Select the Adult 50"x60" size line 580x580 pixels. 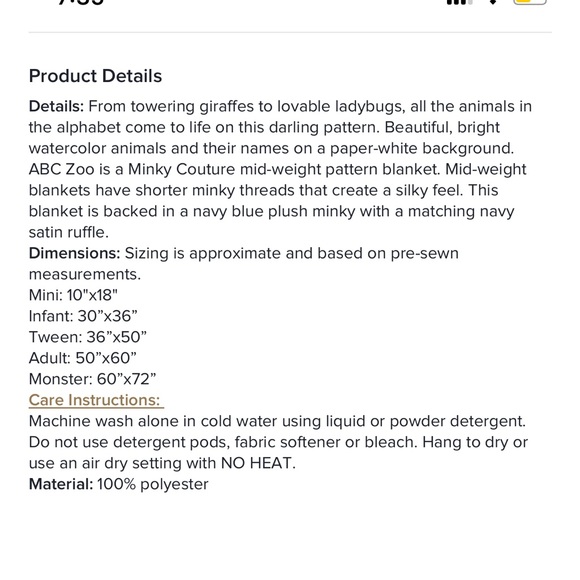[x=82, y=358]
